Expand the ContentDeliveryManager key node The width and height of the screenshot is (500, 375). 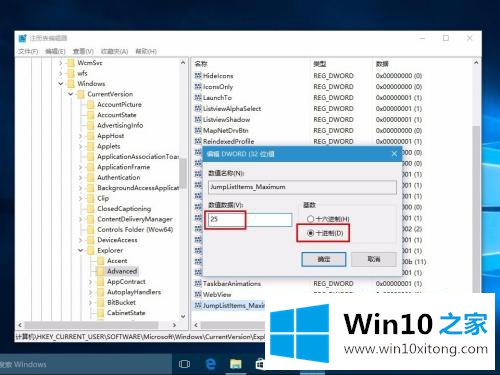[x=80, y=219]
